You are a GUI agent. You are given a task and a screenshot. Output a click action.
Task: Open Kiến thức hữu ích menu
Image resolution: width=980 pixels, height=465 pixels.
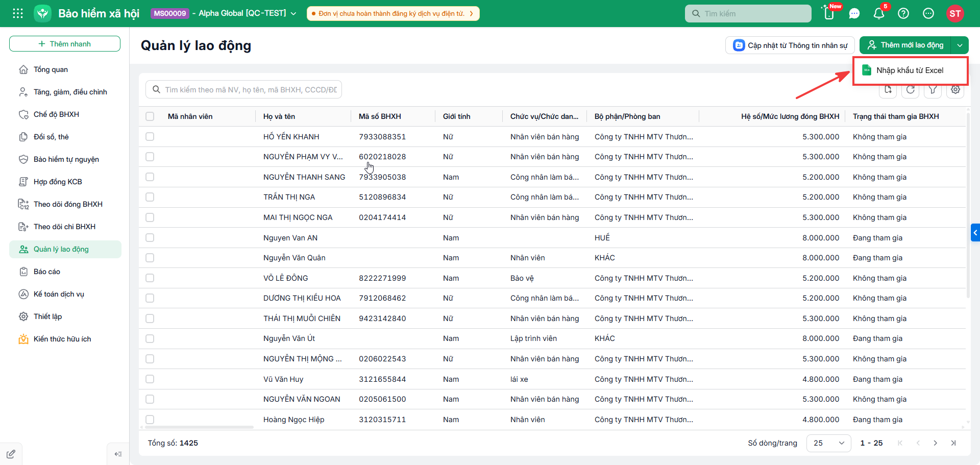coord(65,339)
